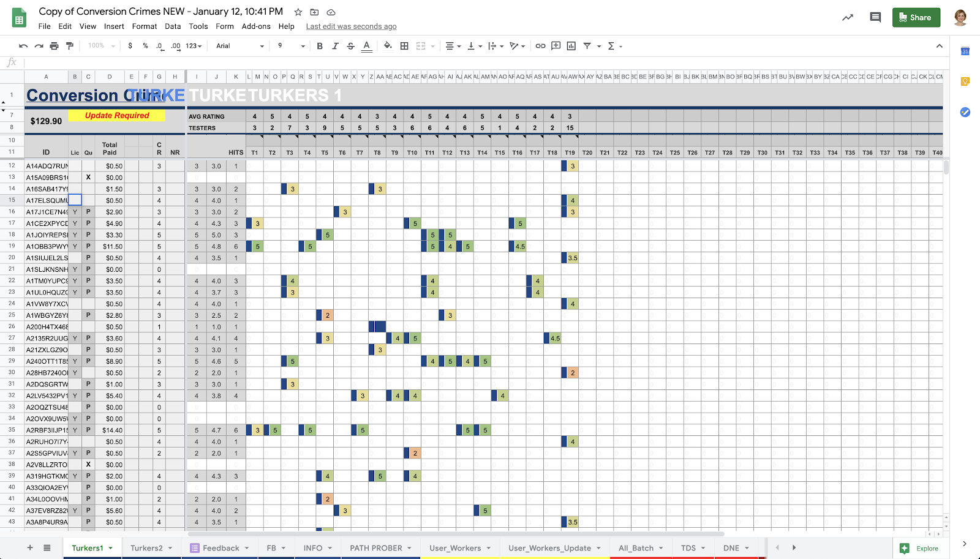This screenshot has width=980, height=559.
Task: Click the Create filter icon
Action: point(587,46)
